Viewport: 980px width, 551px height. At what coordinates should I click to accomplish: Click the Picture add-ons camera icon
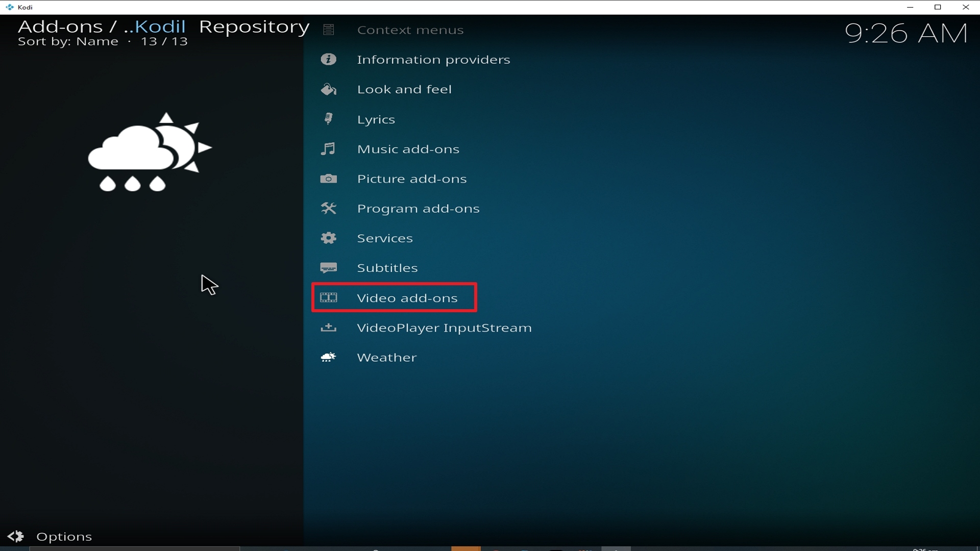(329, 179)
